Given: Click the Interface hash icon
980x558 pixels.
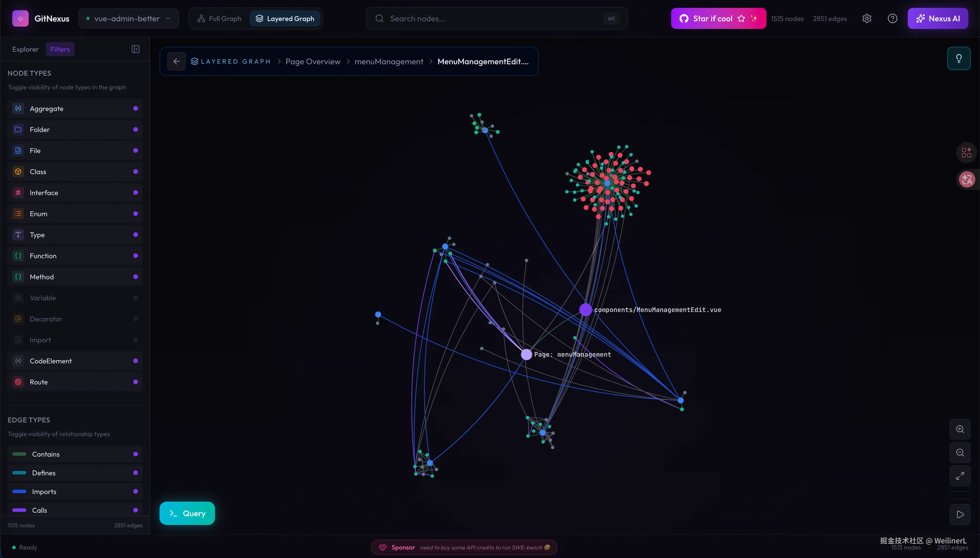Looking at the screenshot, I should 18,193.
